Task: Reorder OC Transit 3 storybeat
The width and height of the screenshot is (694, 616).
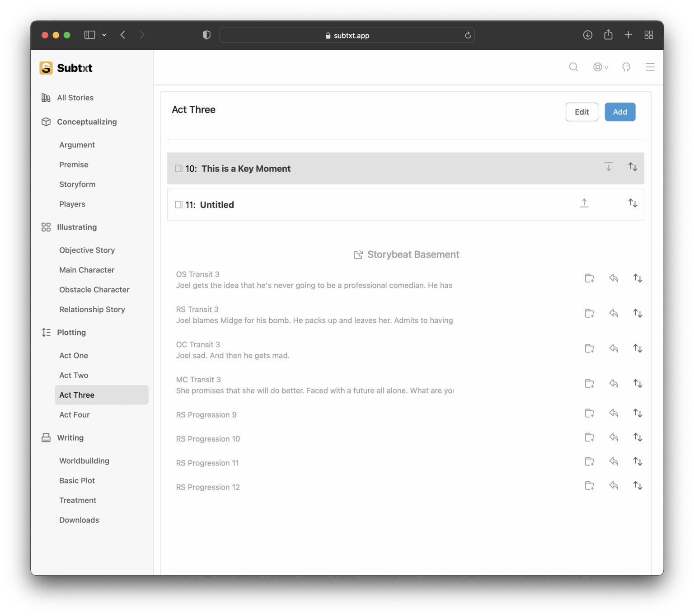Action: (x=638, y=348)
